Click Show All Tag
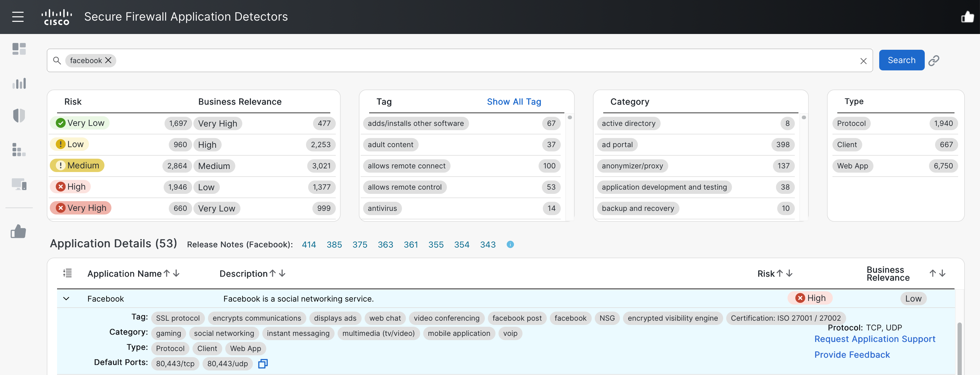980x375 pixels. [514, 102]
